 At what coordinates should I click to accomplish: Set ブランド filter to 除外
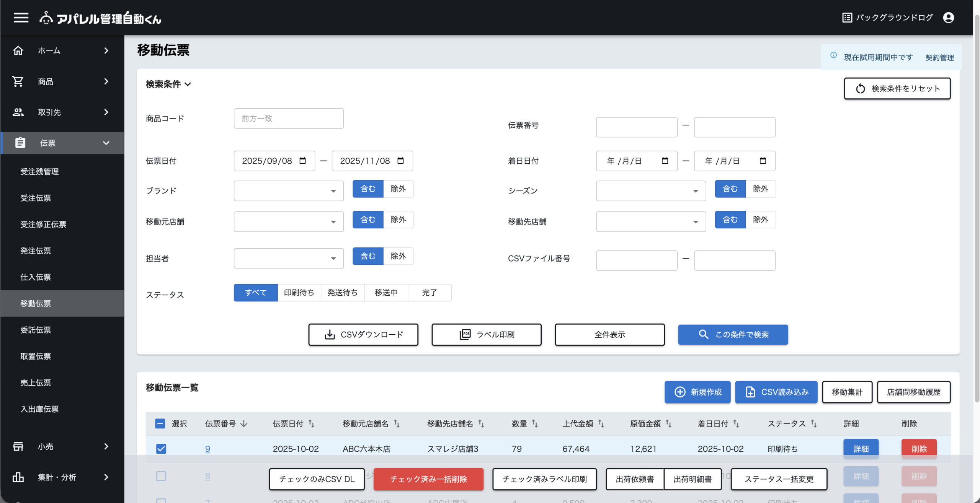pyautogui.click(x=398, y=189)
